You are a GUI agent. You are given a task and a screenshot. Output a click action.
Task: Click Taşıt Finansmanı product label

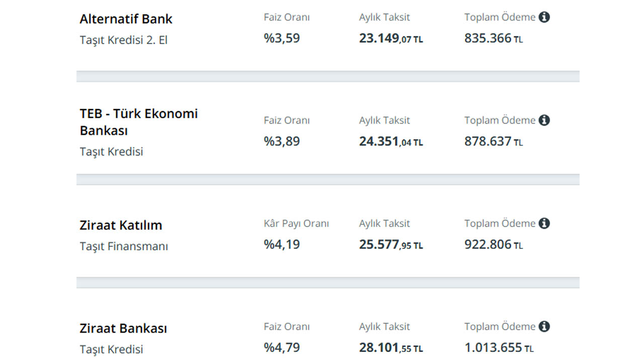[124, 246]
